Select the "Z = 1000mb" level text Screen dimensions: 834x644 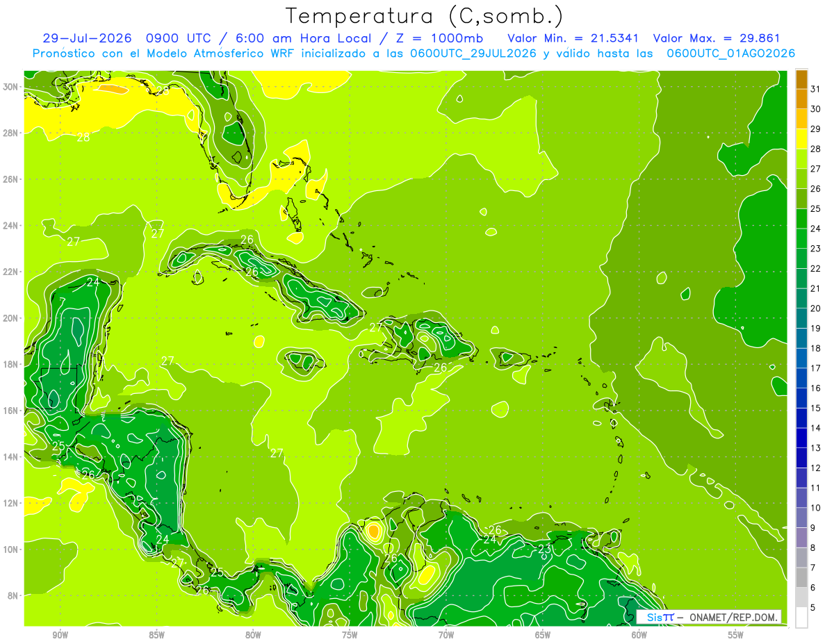click(x=440, y=38)
